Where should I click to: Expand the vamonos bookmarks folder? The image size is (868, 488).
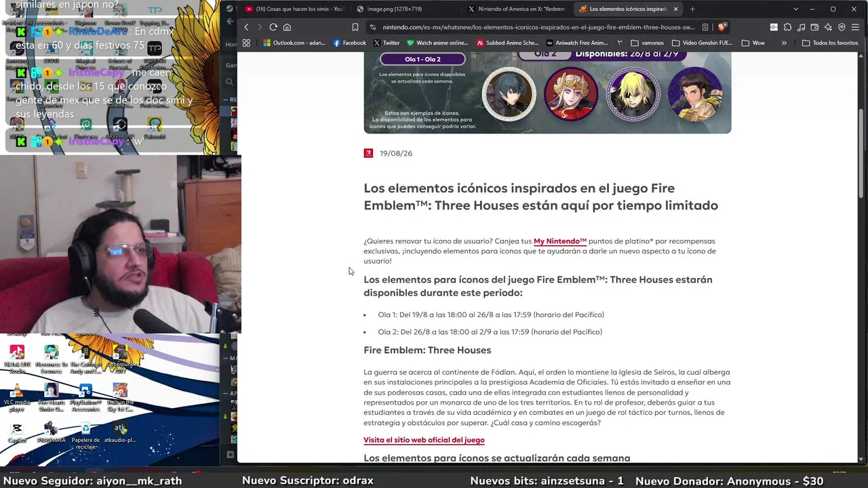tap(647, 43)
